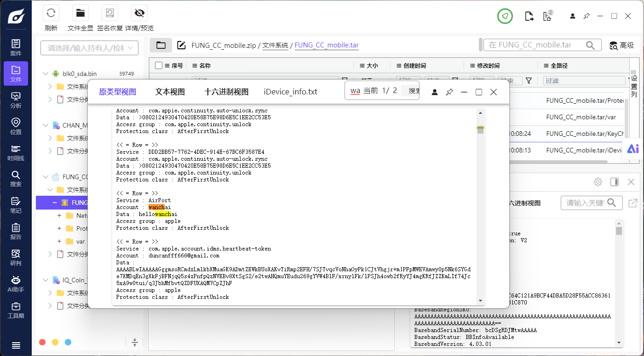Click the FUNG_CC_mobile.tar breadcrumb link
The height and width of the screenshot is (356, 644).
327,45
